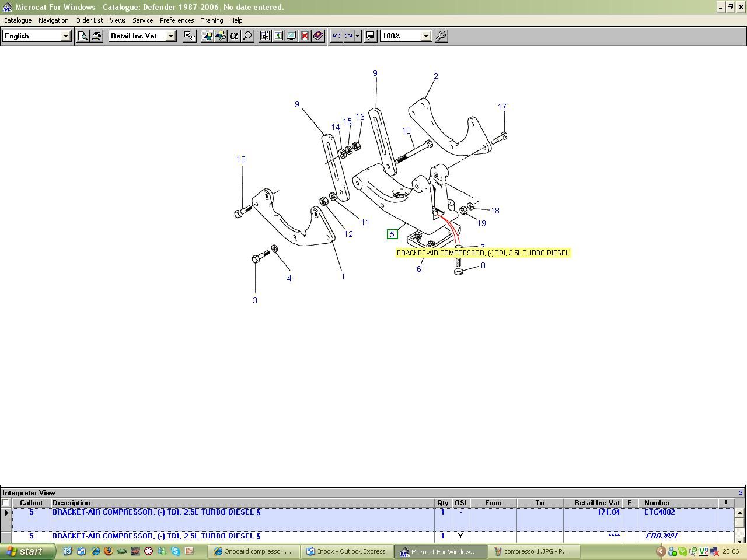747x560 pixels.
Task: Click the undo arrow icon
Action: pyautogui.click(x=336, y=36)
